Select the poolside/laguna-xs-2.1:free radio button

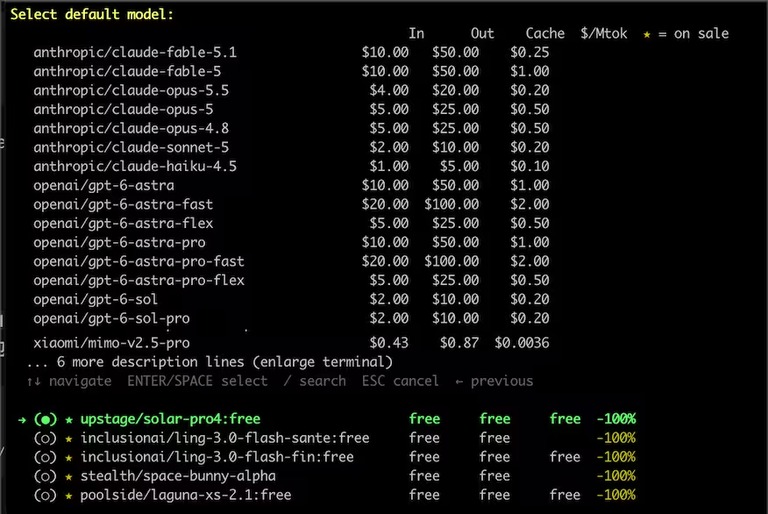point(45,495)
